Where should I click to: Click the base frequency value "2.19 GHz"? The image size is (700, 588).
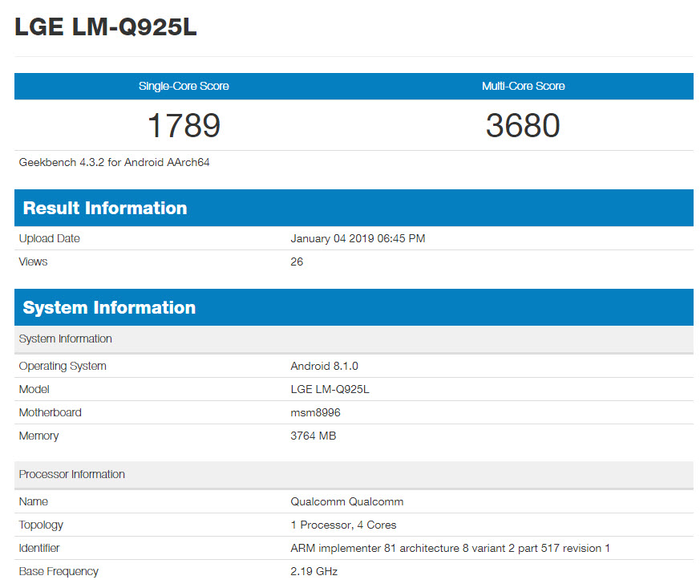pyautogui.click(x=314, y=571)
